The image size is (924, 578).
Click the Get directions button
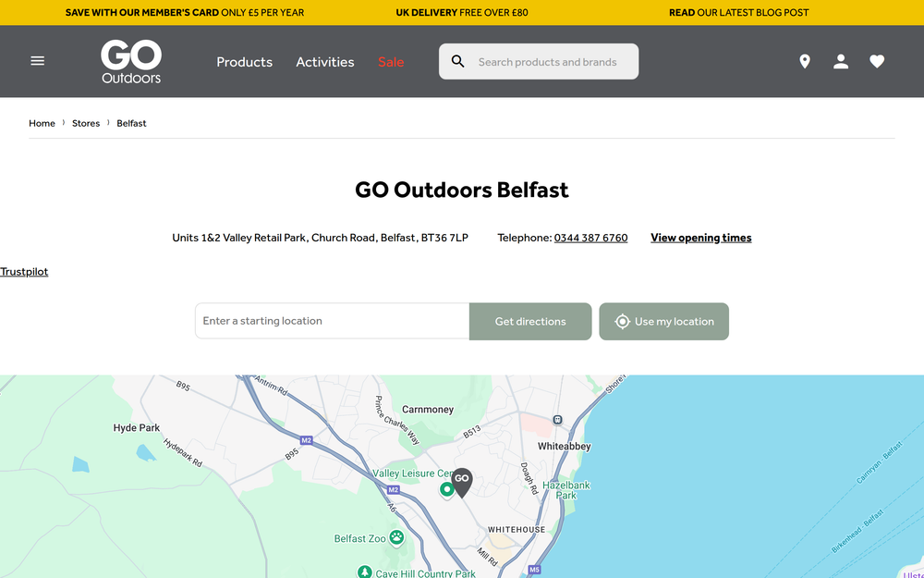[530, 322]
